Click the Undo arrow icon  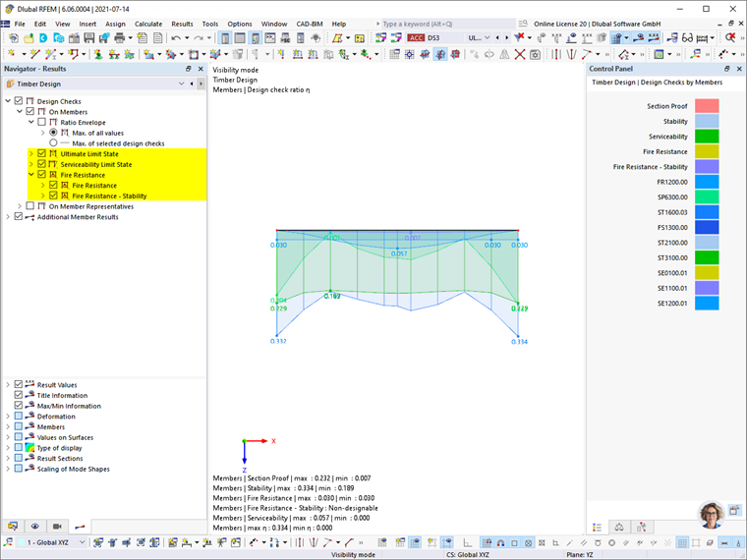(x=176, y=38)
